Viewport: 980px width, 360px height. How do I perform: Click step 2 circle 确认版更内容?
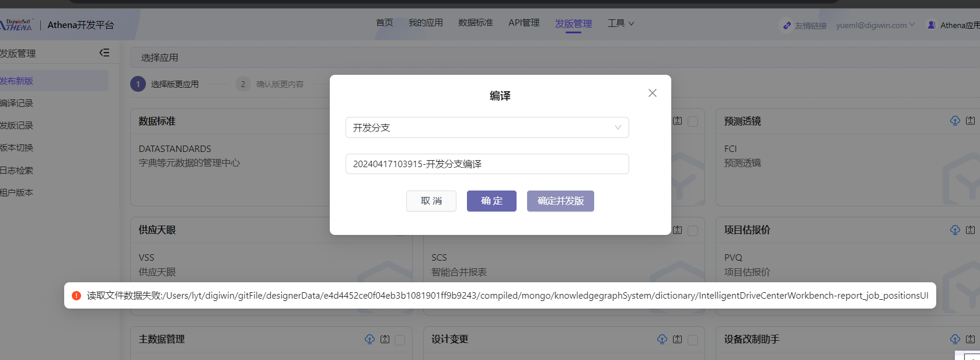click(243, 84)
